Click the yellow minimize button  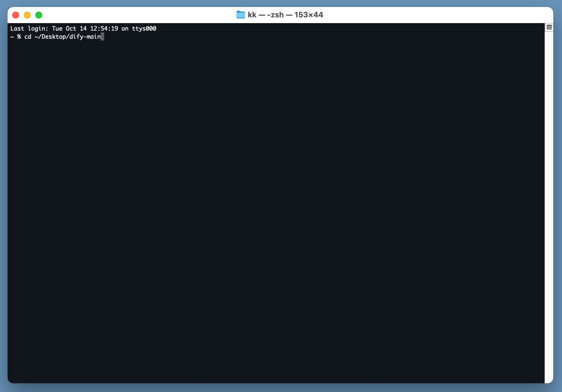click(x=27, y=15)
